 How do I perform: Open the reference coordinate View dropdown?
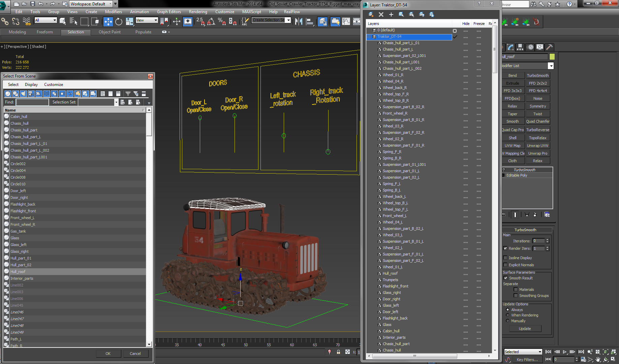(x=147, y=20)
